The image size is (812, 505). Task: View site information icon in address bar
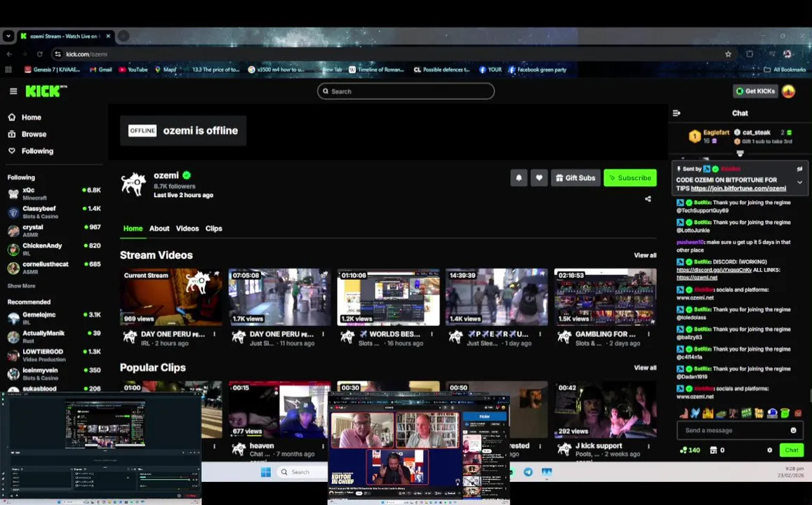pyautogui.click(x=58, y=54)
